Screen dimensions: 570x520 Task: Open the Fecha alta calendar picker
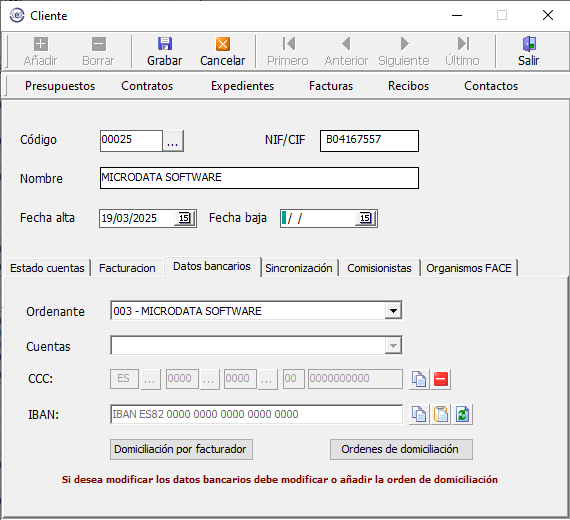coord(185,218)
